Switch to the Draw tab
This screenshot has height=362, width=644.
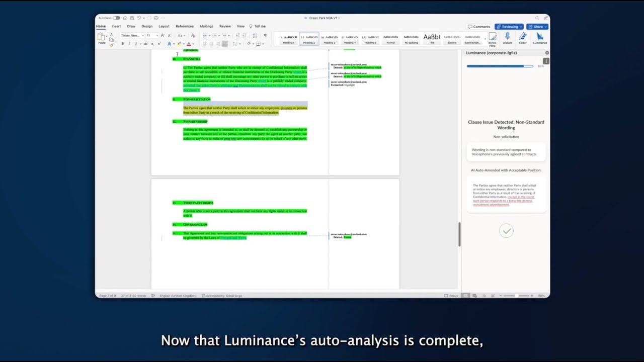(131, 26)
